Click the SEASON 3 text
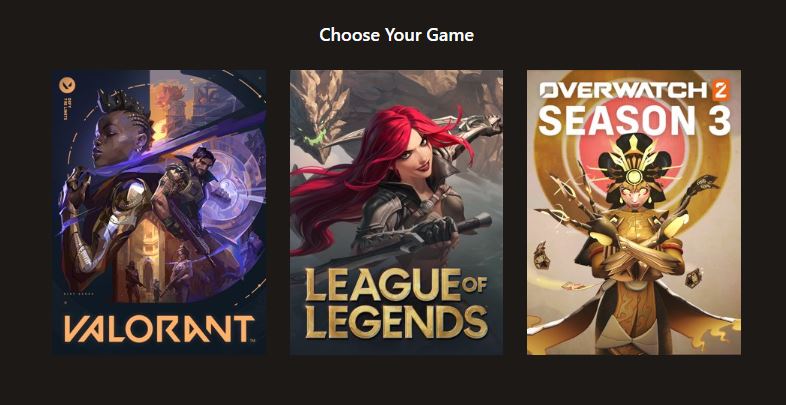The width and height of the screenshot is (786, 405). (x=634, y=119)
